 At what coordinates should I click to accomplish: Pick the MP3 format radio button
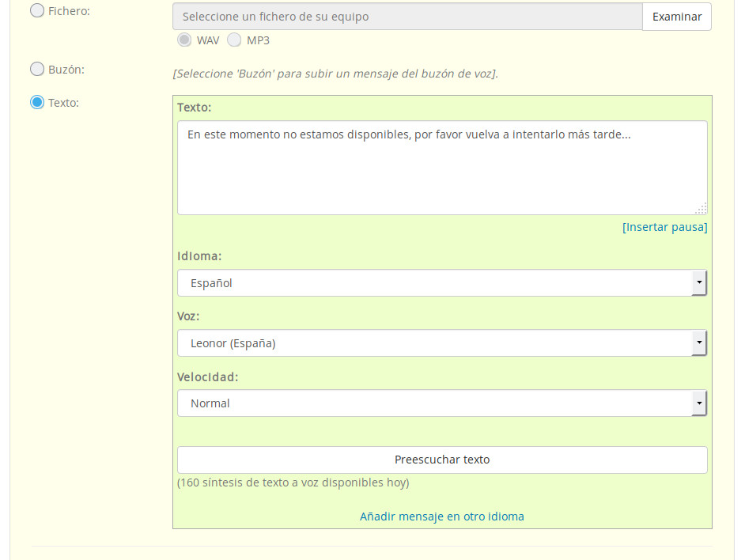[234, 40]
